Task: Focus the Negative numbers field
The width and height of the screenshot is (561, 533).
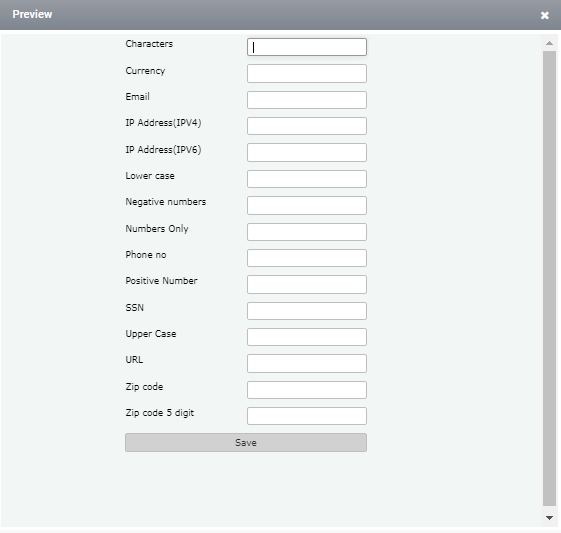Action: click(307, 205)
